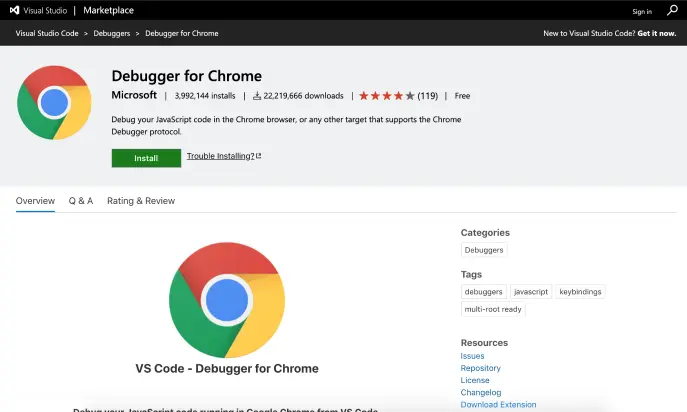Select the keybindings tag
The image size is (687, 412).
(x=581, y=291)
